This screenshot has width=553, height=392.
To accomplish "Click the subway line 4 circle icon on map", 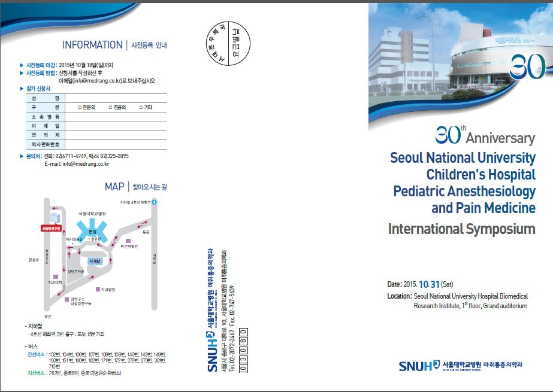I will tap(154, 202).
